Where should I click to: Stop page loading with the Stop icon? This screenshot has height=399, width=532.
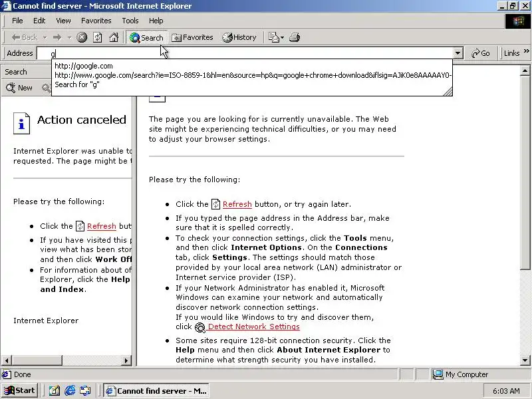81,37
